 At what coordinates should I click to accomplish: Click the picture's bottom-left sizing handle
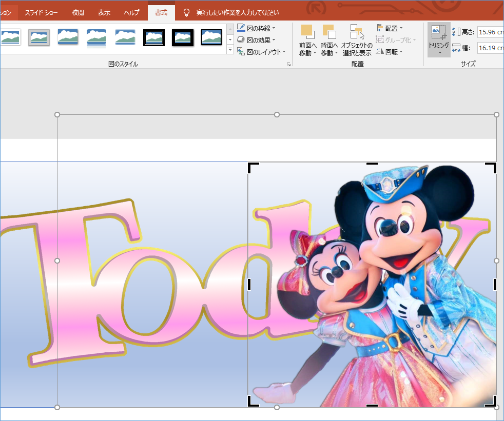(57, 408)
